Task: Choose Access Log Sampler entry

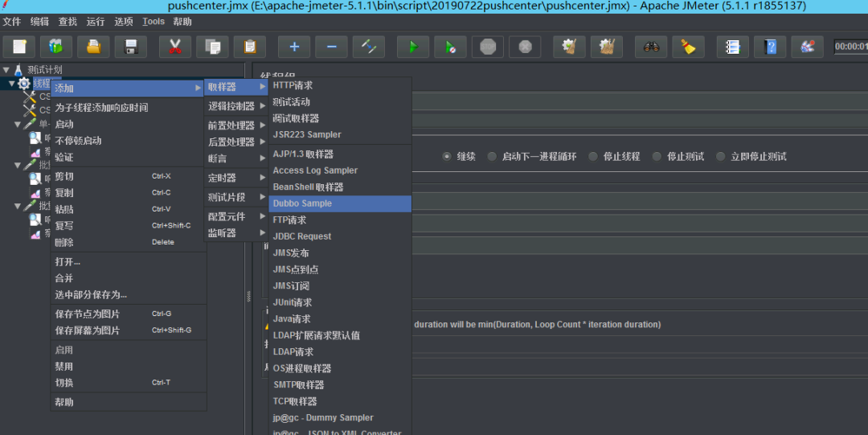Action: point(340,170)
